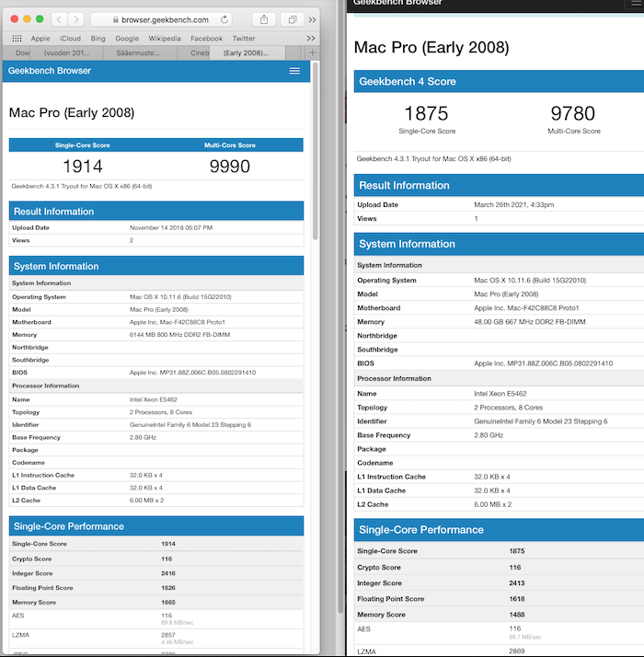Click Safari's forward arrow button
Screen dimensions: 644x657
pyautogui.click(x=75, y=19)
